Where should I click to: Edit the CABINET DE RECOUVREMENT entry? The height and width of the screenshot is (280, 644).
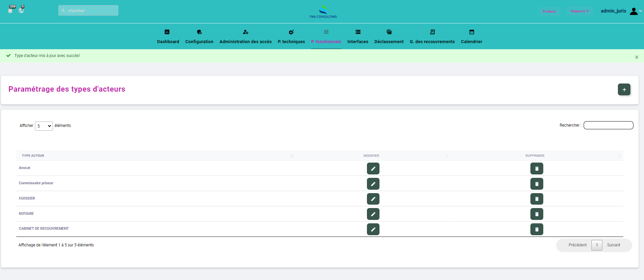[373, 229]
